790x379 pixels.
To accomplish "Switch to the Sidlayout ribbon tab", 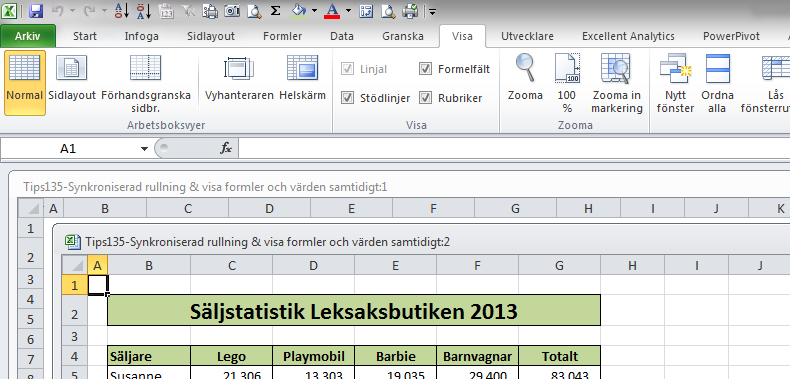I will click(x=211, y=36).
